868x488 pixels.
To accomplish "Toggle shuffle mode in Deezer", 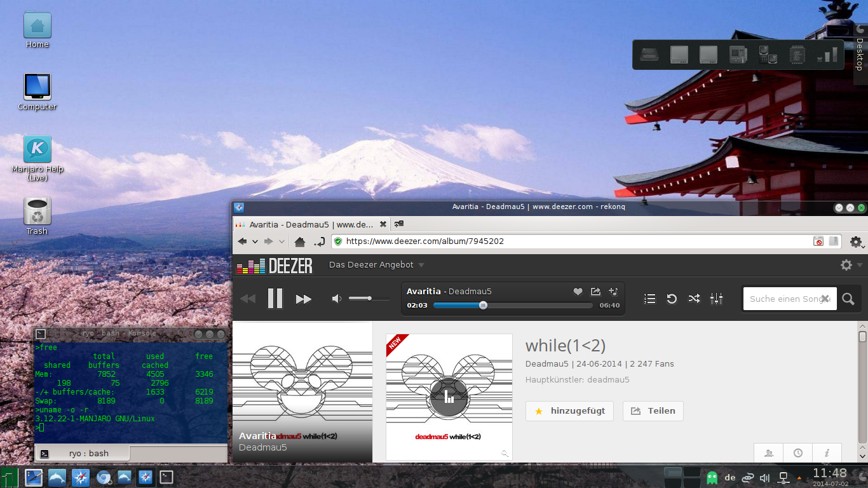I will (x=694, y=299).
